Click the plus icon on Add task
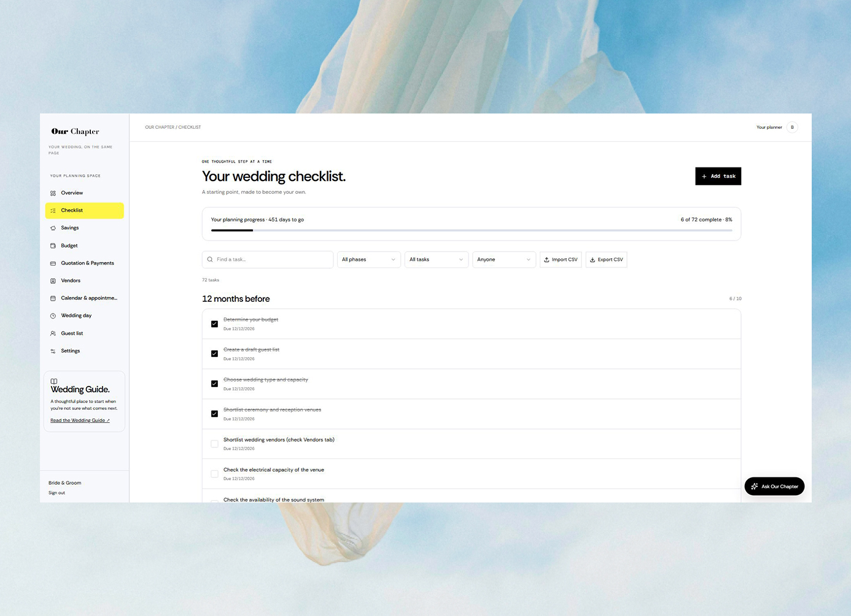The height and width of the screenshot is (616, 851). click(704, 177)
